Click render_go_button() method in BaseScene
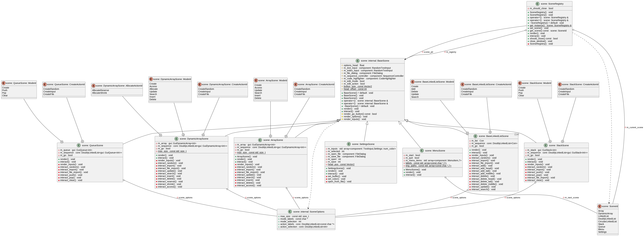Screen dimensions: 644x236 pos(360,114)
